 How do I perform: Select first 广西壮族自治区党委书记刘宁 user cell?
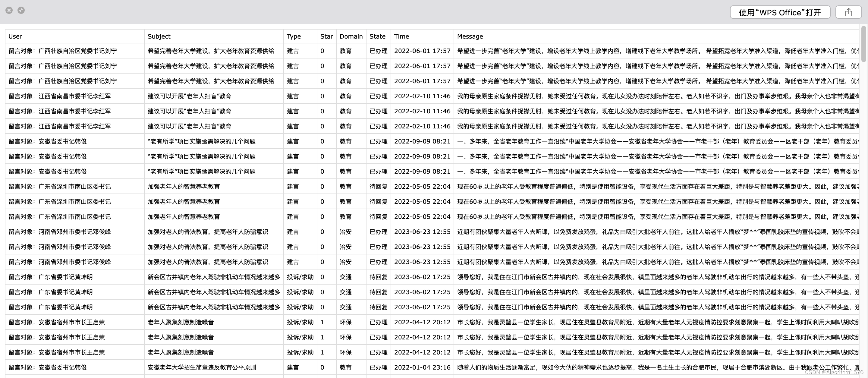[63, 51]
